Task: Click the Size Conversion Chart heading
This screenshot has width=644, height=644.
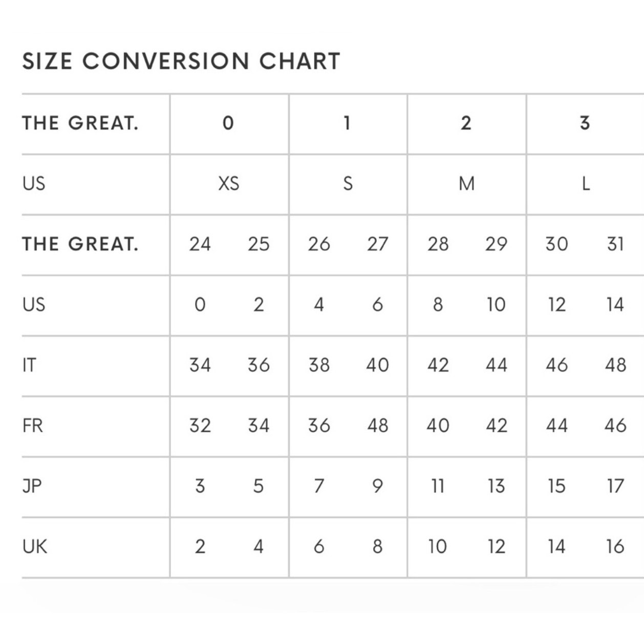Action: [x=181, y=61]
